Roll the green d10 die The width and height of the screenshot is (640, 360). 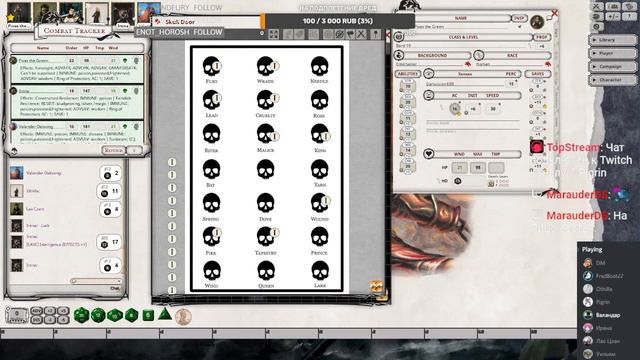point(115,315)
